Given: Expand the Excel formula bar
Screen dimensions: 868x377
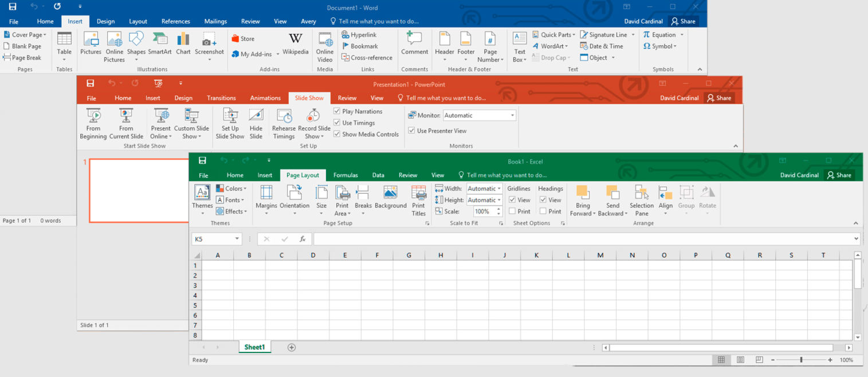Looking at the screenshot, I should 857,239.
